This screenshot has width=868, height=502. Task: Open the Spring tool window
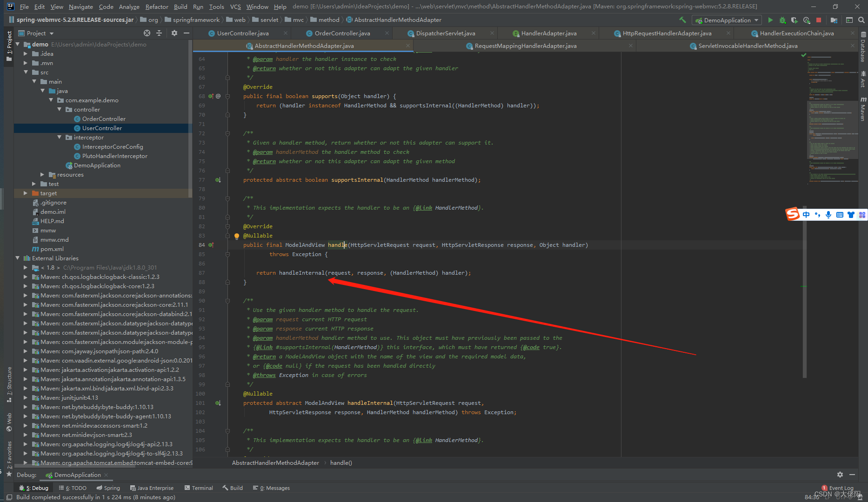108,488
